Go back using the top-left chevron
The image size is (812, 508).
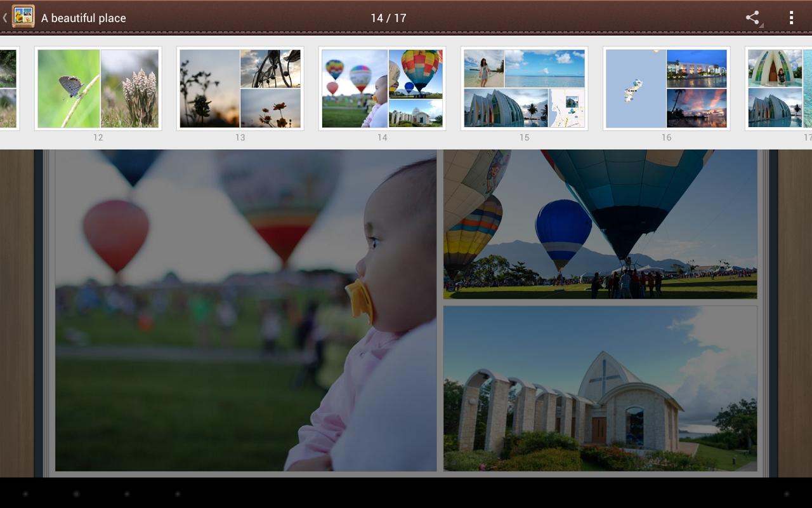[x=5, y=18]
